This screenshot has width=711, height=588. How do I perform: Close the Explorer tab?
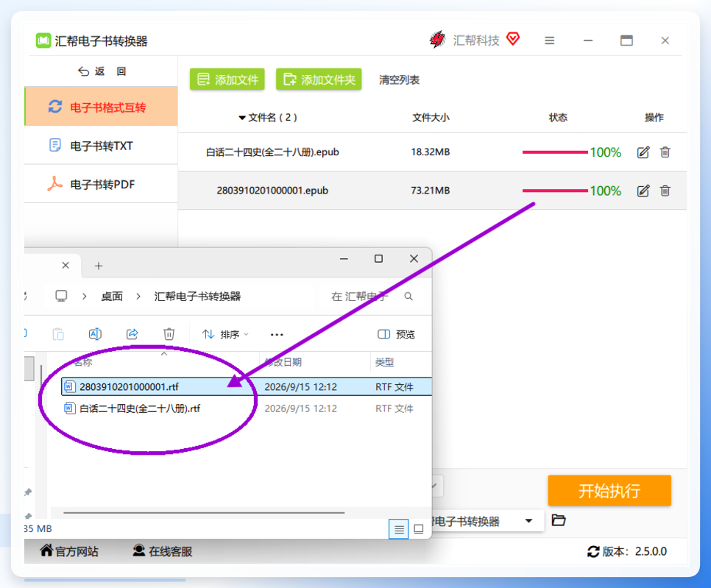point(66,265)
